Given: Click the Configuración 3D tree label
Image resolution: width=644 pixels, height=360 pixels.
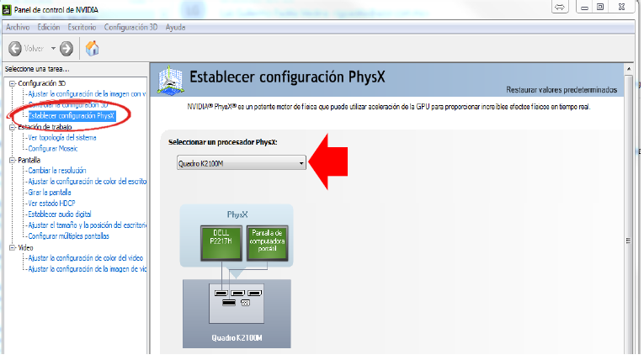Looking at the screenshot, I should pos(42,83).
